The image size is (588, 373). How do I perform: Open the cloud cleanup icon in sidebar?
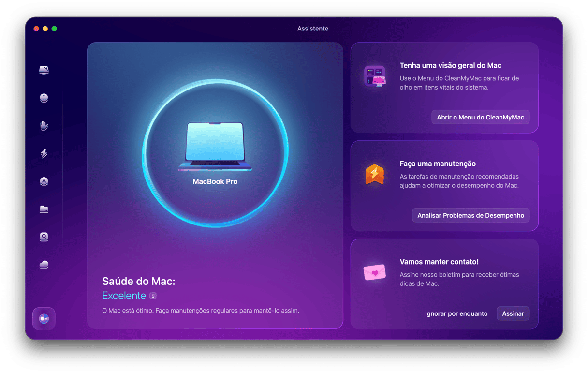44,265
